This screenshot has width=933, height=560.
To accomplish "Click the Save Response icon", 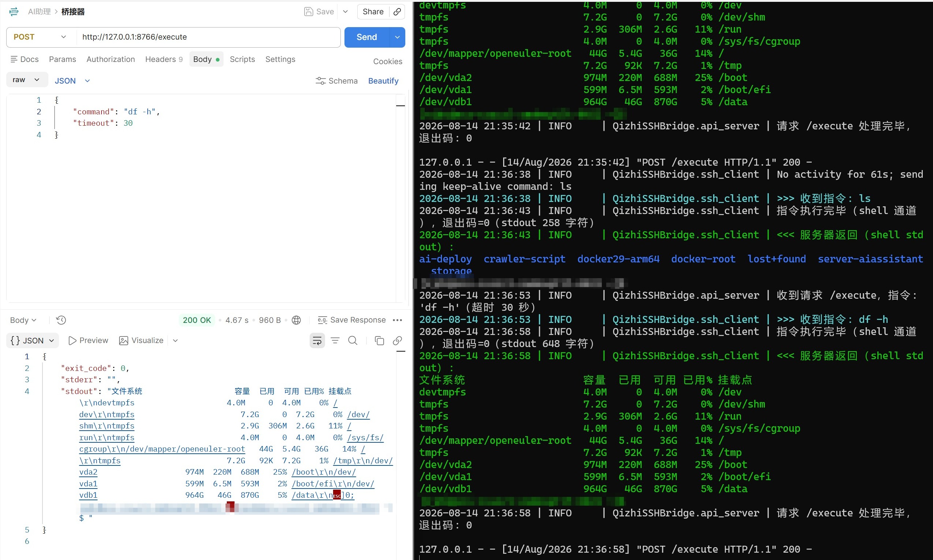I will [x=322, y=320].
